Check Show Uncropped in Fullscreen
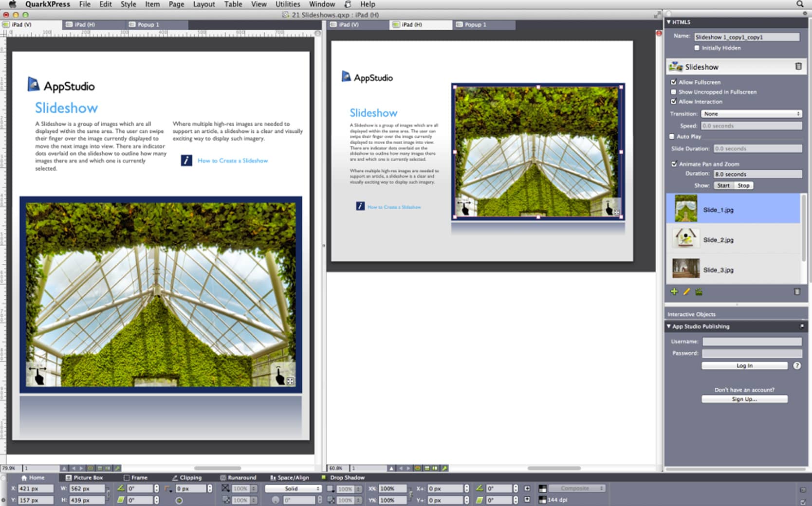The width and height of the screenshot is (812, 506). (673, 91)
